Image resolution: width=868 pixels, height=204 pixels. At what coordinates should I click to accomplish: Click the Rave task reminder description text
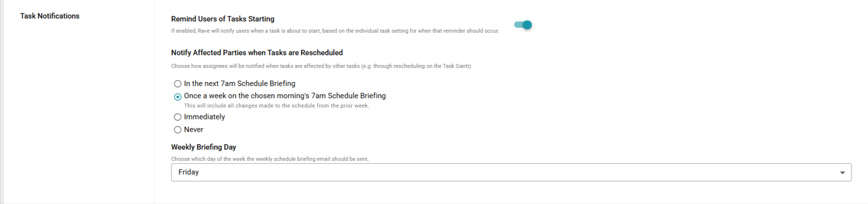(335, 31)
